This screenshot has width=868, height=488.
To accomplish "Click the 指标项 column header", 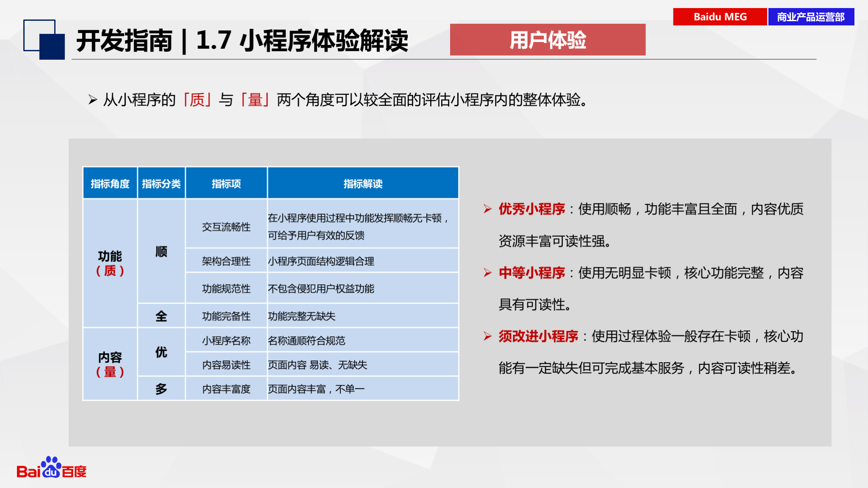I will [x=226, y=183].
